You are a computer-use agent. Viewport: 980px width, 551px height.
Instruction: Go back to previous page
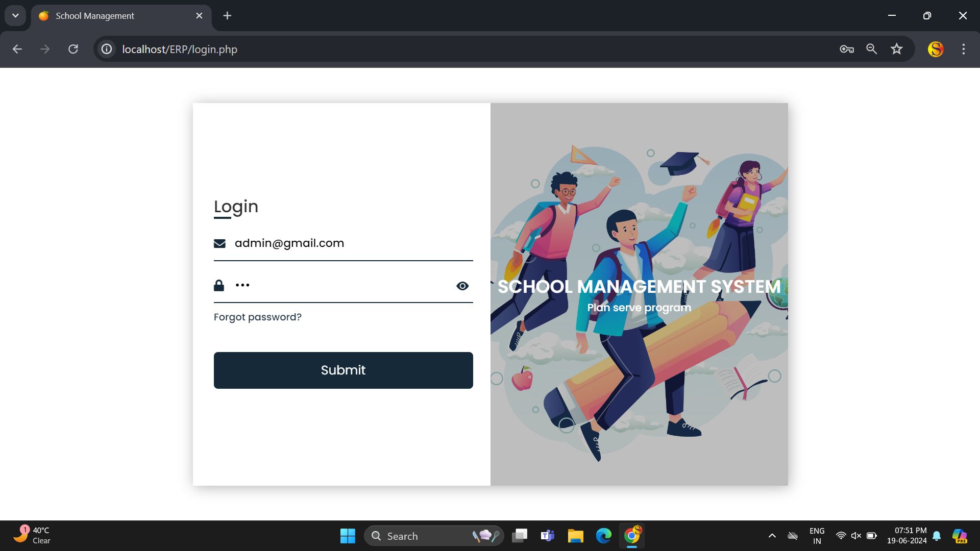coord(17,49)
